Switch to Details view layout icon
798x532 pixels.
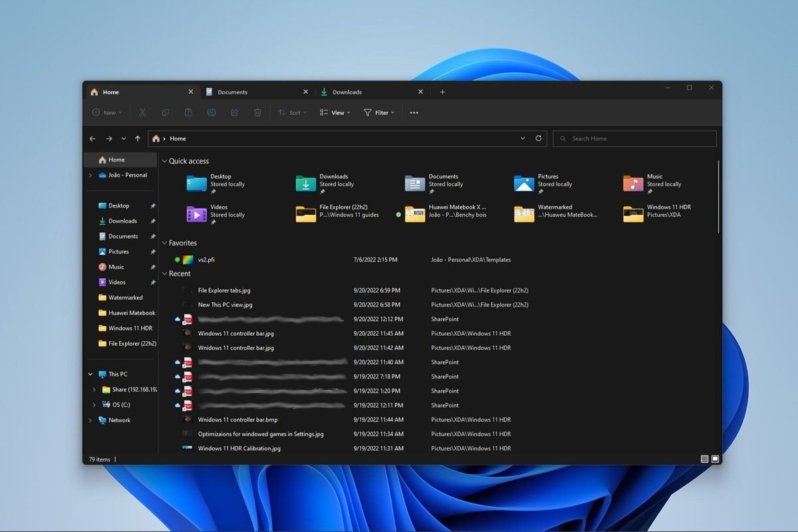[x=704, y=459]
